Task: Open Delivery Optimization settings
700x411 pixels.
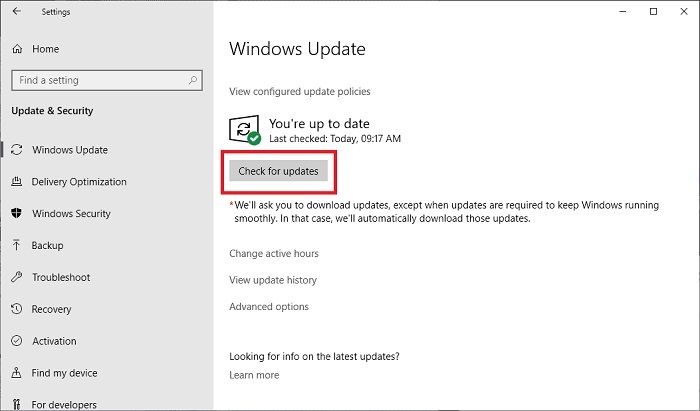Action: [79, 182]
